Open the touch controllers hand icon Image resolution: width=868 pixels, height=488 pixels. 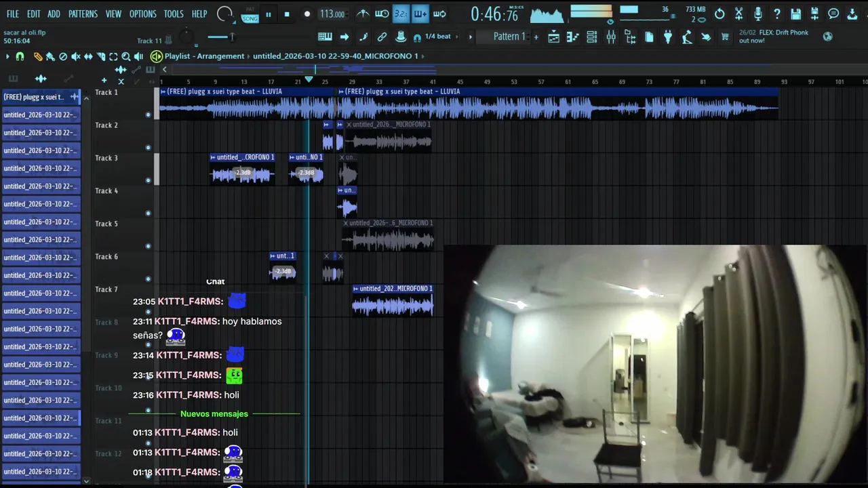(706, 37)
